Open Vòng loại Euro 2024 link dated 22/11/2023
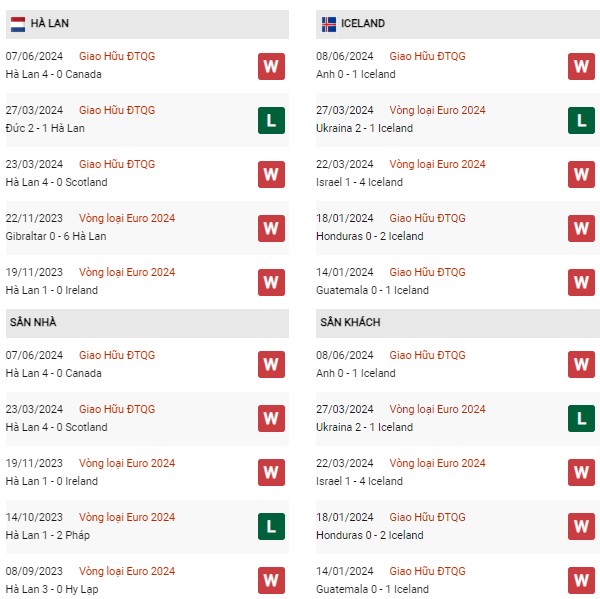Screen dimensions: 600x599 (127, 218)
